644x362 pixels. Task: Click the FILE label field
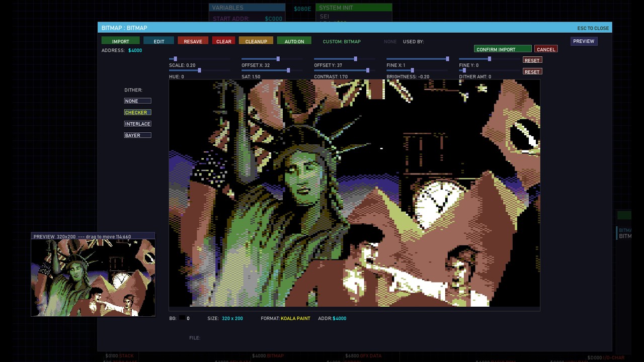tap(195, 338)
